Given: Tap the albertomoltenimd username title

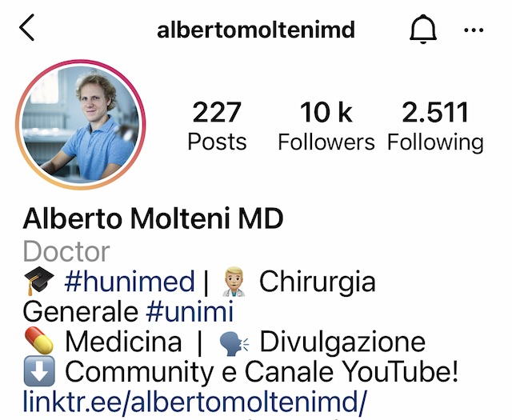Looking at the screenshot, I should point(256,30).
